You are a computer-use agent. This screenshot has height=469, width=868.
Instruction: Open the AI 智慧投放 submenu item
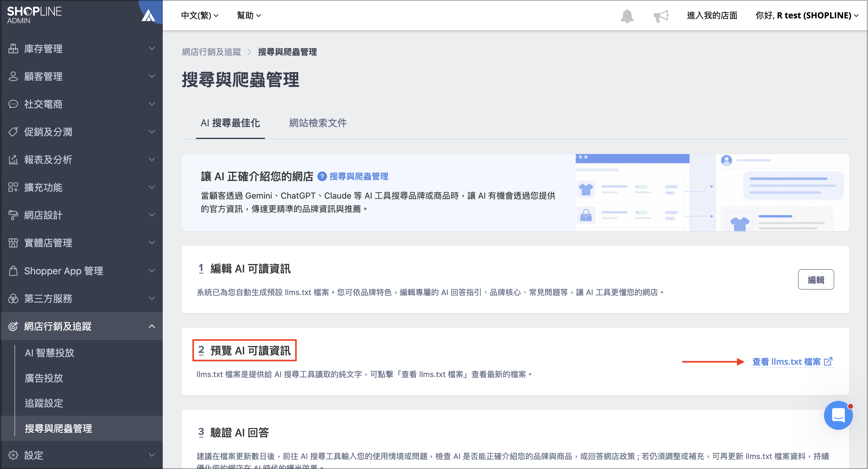(x=49, y=353)
